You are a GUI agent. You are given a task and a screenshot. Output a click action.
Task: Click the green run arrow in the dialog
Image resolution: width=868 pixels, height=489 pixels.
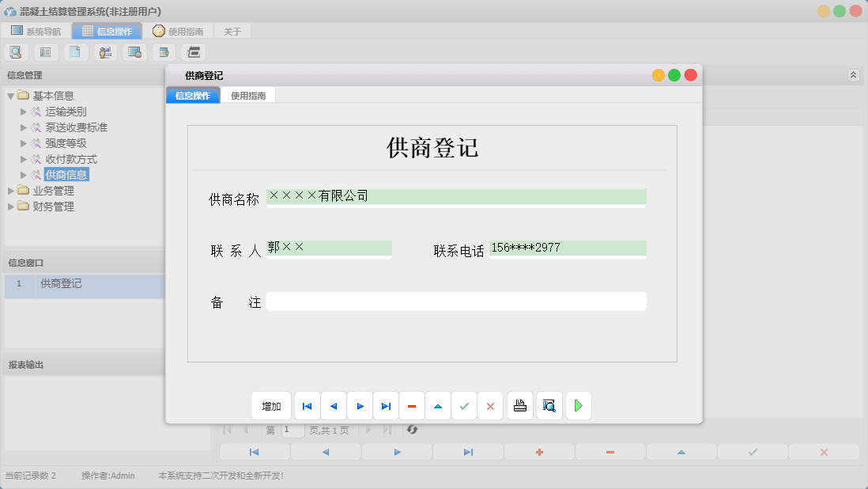click(x=578, y=405)
